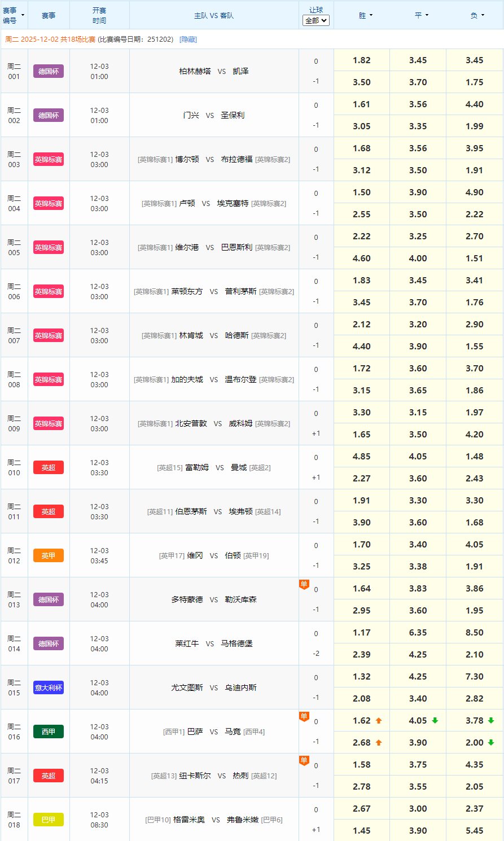Viewport: 504px width, 841px height.
Task: Select loss odds 7.30 for 尤文图斯 match
Action: coord(475,677)
